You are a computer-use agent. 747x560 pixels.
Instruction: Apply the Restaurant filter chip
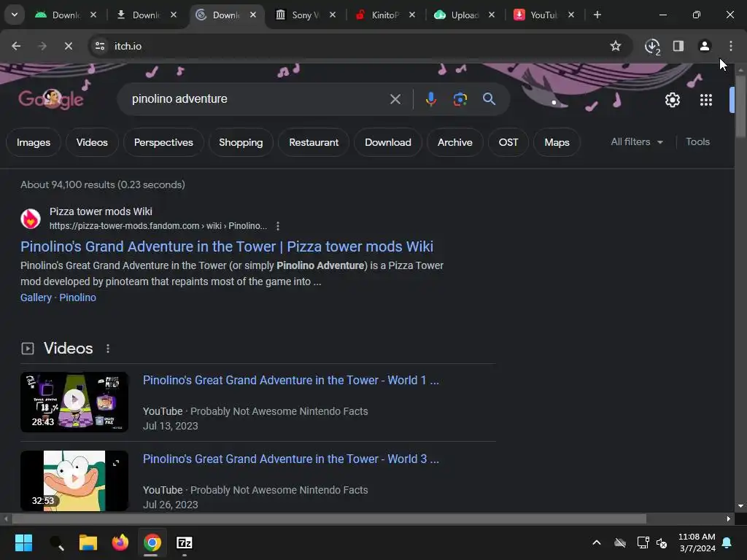(314, 142)
